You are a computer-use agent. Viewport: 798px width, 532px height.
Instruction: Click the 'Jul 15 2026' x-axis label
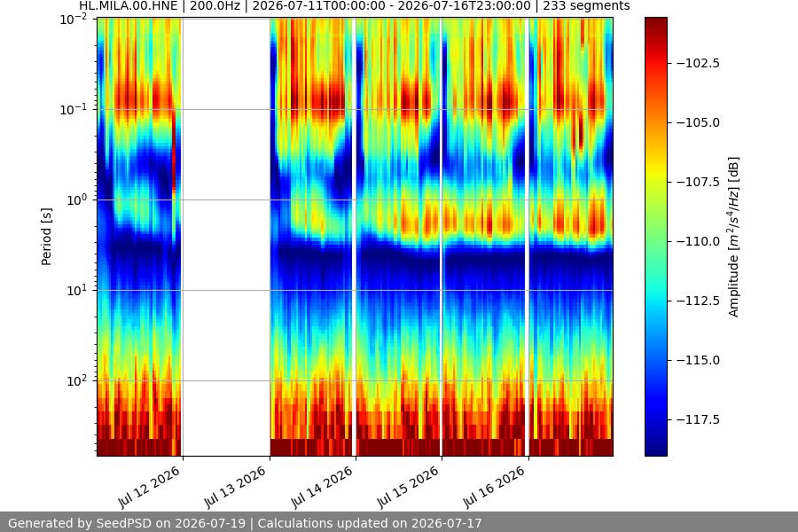(x=408, y=487)
